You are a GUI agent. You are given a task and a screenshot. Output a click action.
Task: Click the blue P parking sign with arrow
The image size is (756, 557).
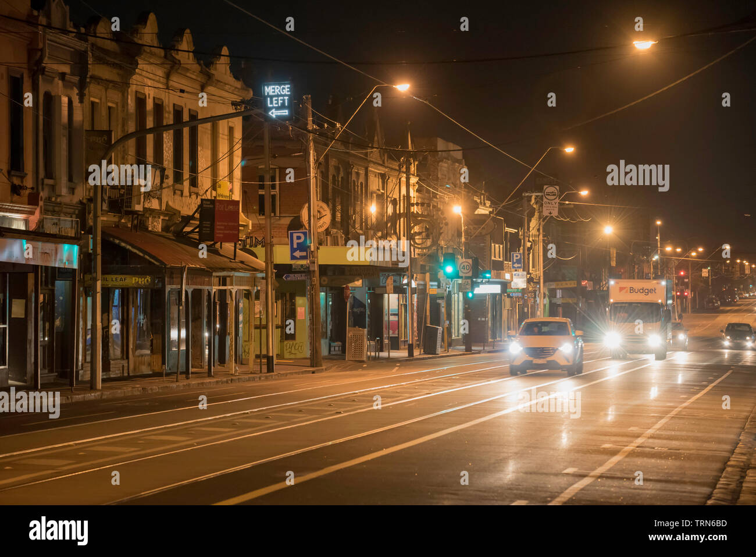(298, 245)
